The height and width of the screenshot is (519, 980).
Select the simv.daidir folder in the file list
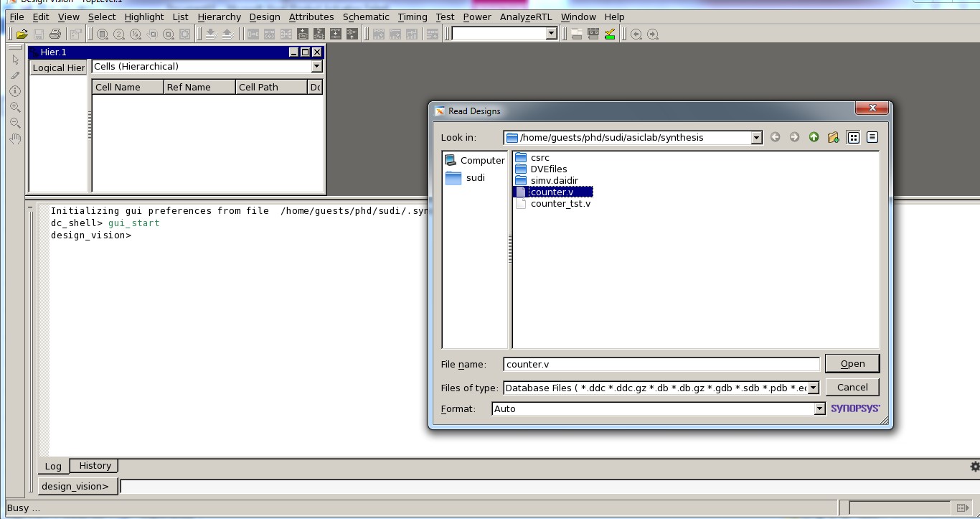[x=547, y=180]
